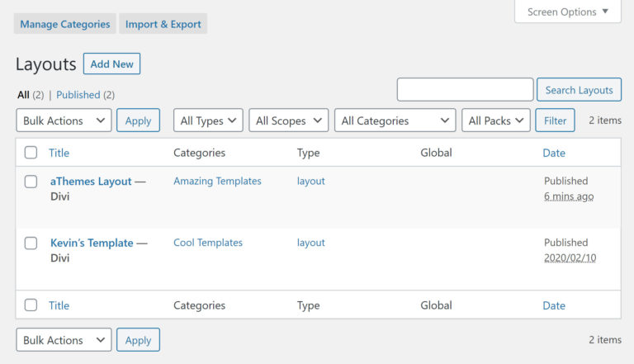Open the Screen Options panel

pos(568,12)
